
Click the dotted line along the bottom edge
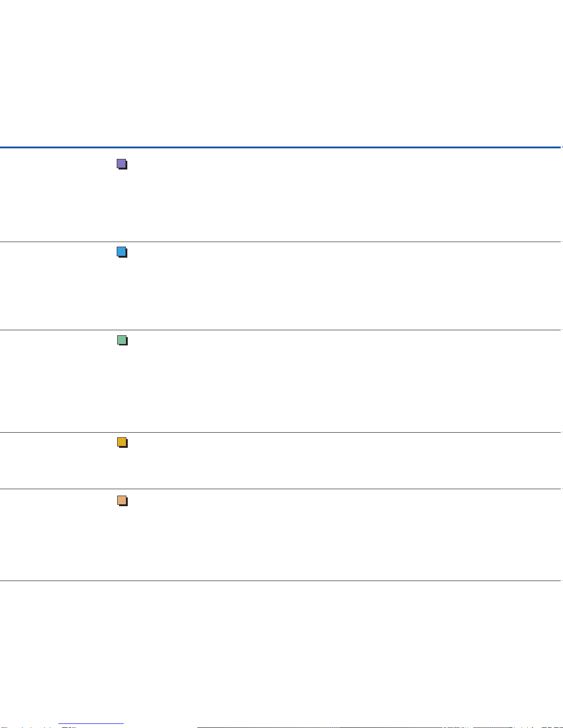368,727
